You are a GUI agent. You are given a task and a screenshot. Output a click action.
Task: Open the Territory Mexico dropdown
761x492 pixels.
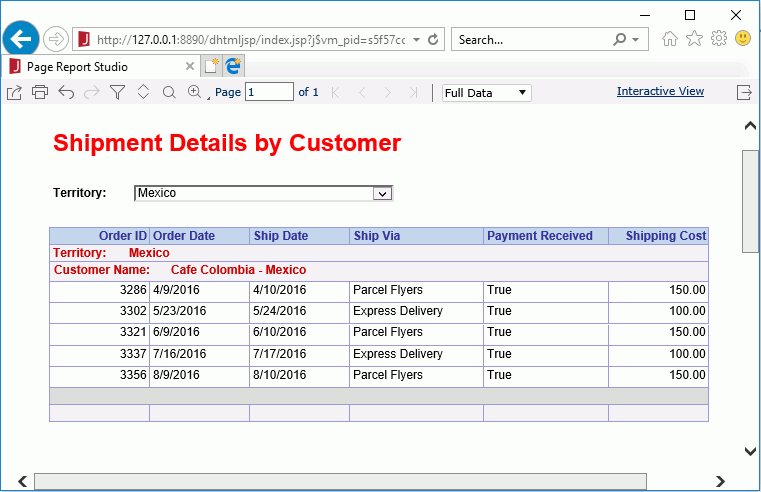click(x=264, y=193)
